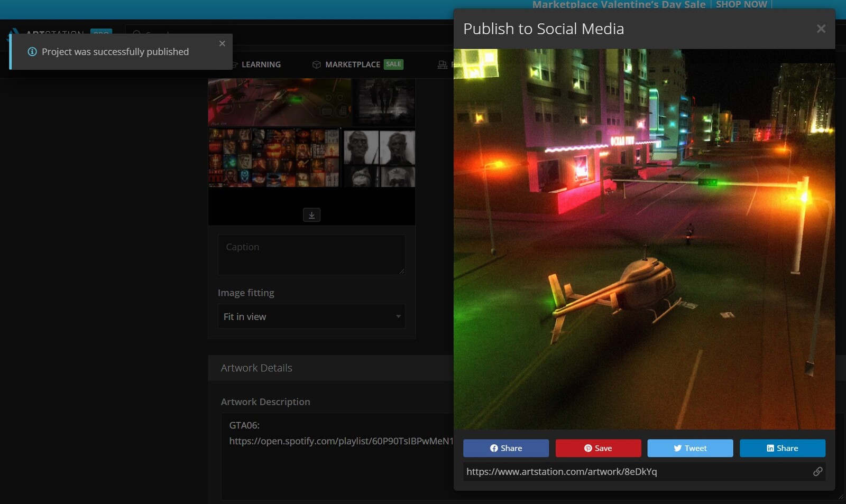The height and width of the screenshot is (504, 846).
Task: Click the Artwork Description text area
Action: pyautogui.click(x=337, y=456)
